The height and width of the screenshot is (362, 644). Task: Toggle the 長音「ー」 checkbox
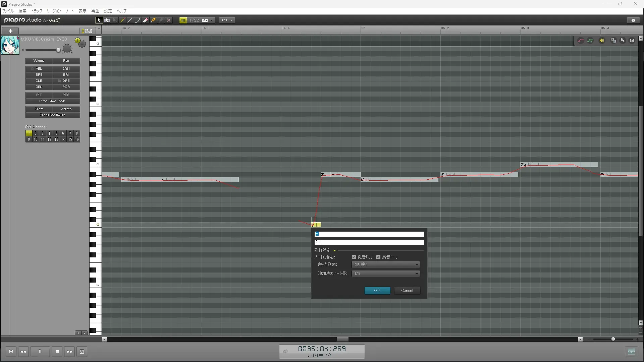[x=378, y=257]
